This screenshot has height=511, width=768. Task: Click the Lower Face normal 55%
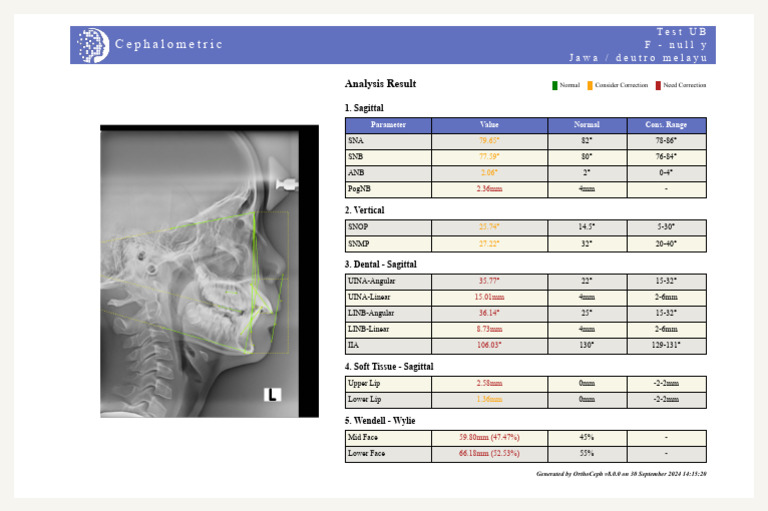pos(587,454)
